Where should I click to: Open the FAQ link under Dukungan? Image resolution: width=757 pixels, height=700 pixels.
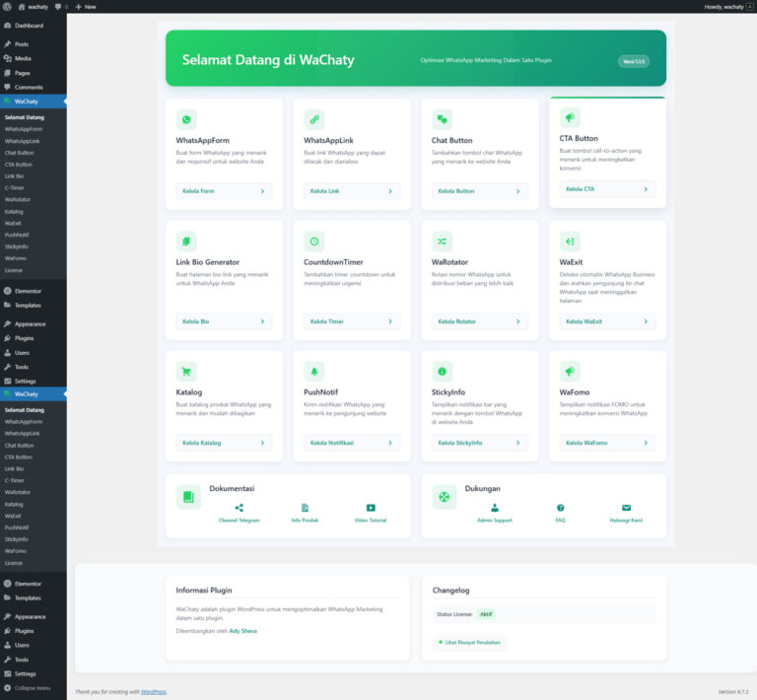click(x=560, y=514)
